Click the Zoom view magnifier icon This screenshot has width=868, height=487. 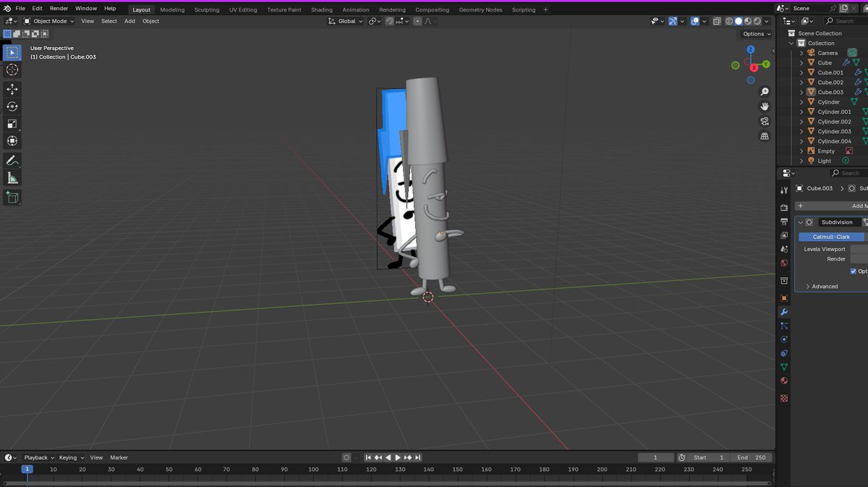coord(765,92)
